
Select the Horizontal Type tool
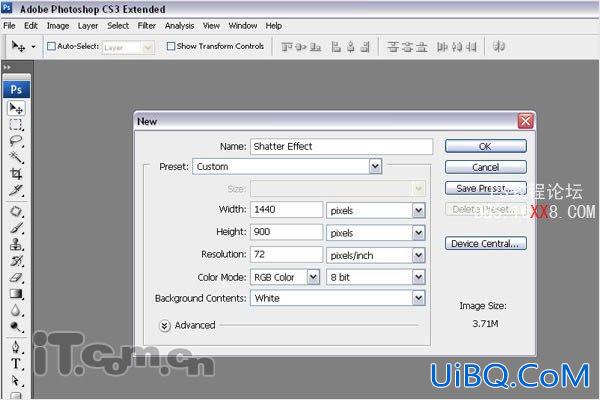point(16,364)
